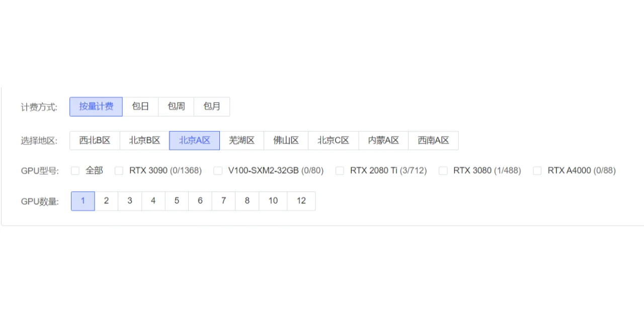644x322 pixels.
Task: Check the RTX 2080 Ti checkbox
Action: point(340,171)
